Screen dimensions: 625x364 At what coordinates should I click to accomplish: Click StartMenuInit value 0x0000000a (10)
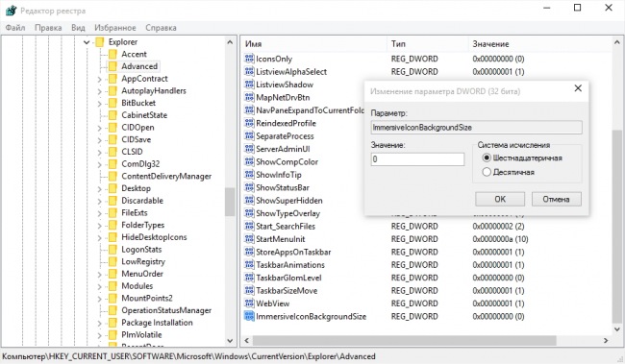500,239
